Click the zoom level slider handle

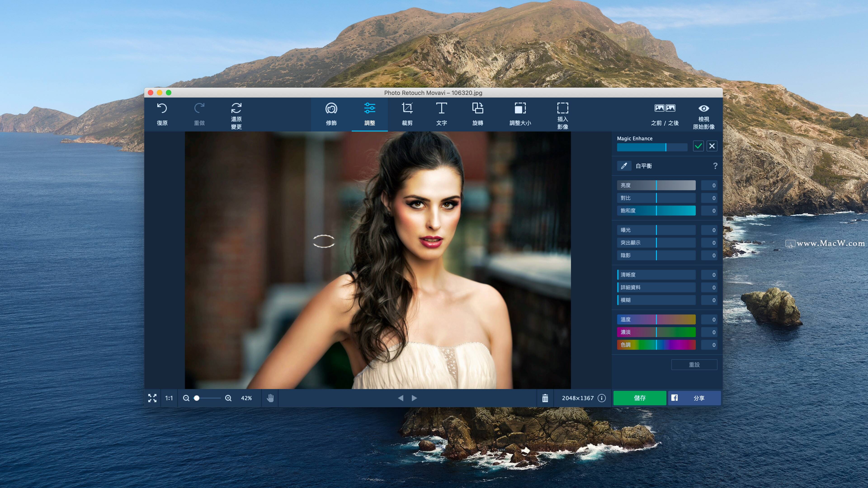pos(197,398)
